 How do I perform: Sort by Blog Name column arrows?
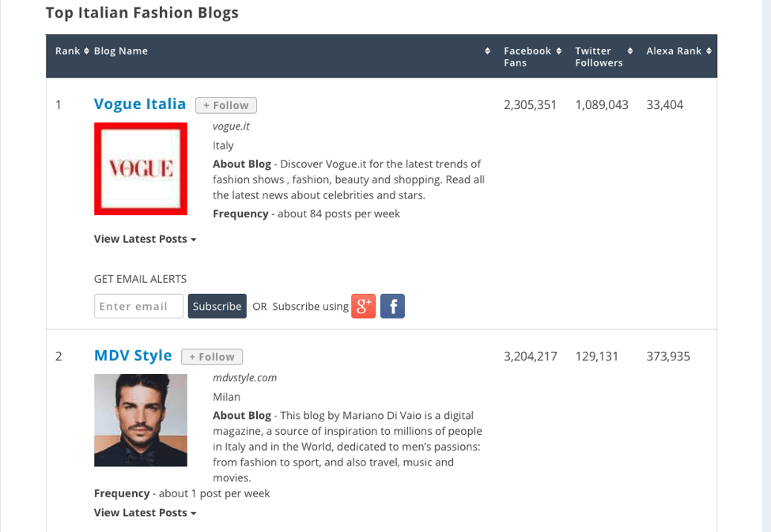click(x=487, y=51)
